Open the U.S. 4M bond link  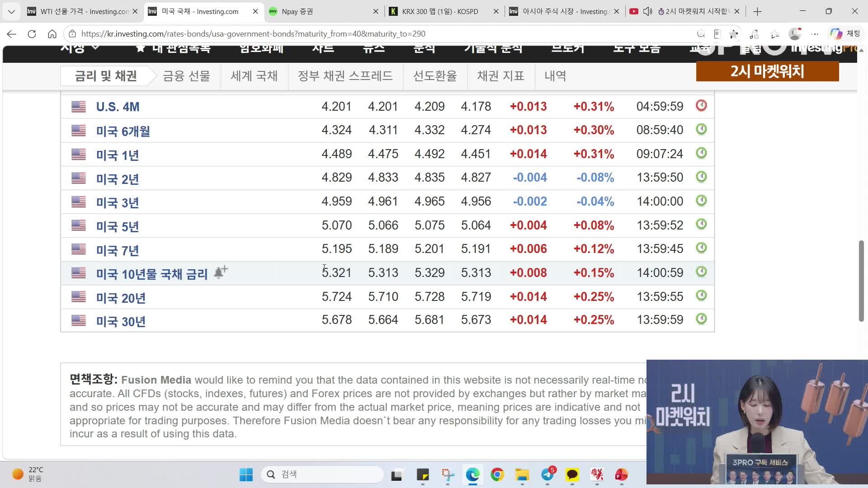(118, 107)
